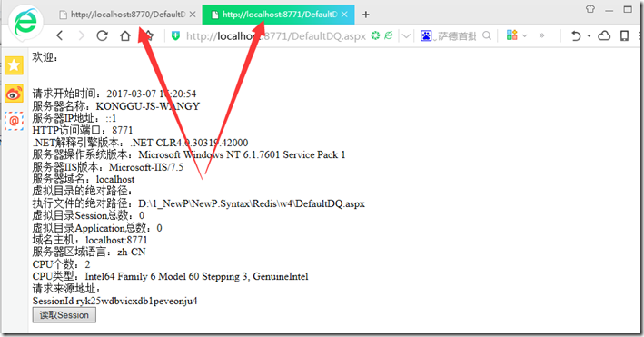Viewport: 644px width, 337px height.
Task: Click the undo closed tab icon
Action: [x=576, y=36]
